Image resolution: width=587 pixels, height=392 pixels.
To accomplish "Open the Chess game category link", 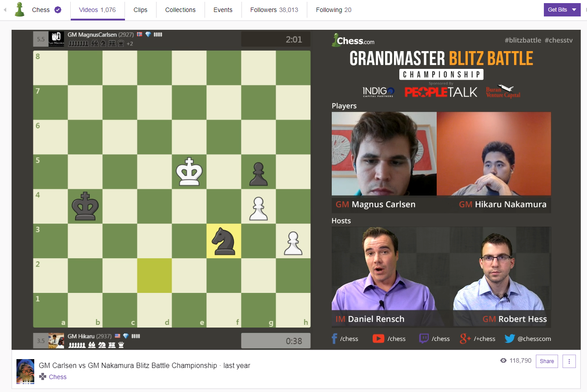I will point(57,377).
